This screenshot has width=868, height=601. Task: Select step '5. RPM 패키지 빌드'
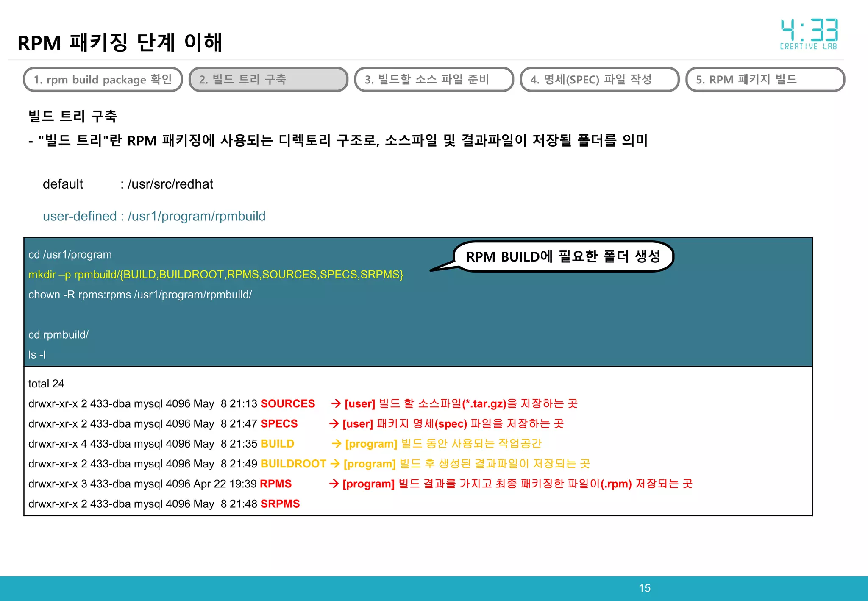point(765,79)
